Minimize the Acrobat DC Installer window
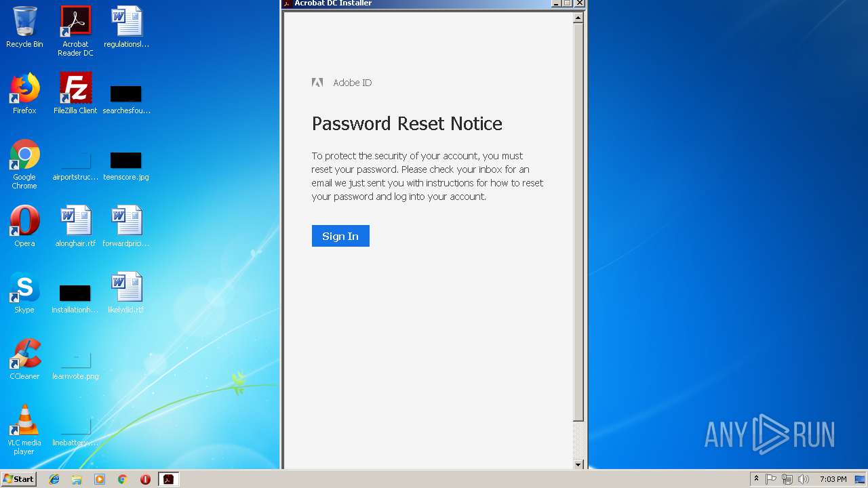 557,3
